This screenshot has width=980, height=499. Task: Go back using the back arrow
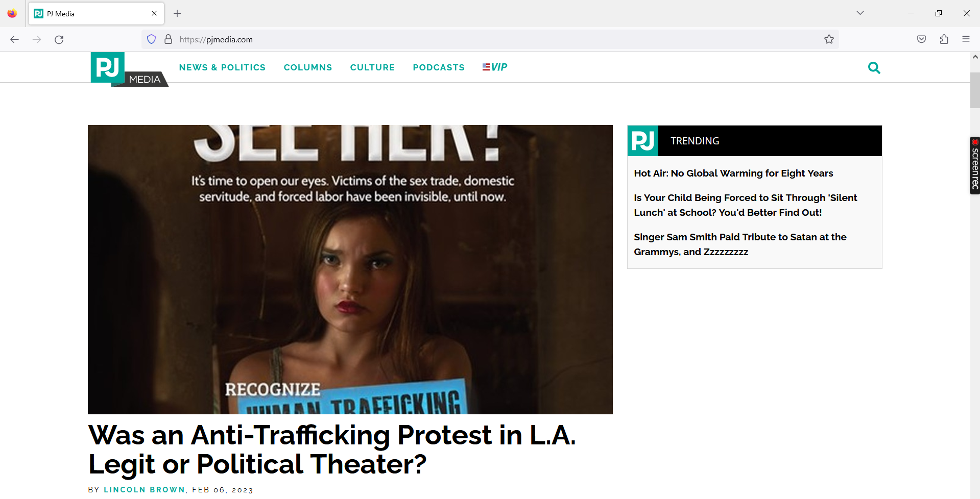(x=14, y=39)
